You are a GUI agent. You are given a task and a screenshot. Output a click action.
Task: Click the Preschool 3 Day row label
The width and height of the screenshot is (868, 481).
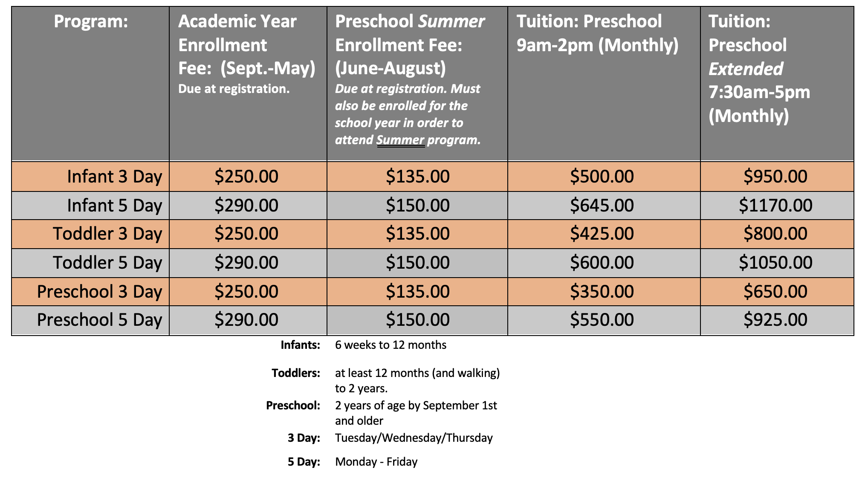[x=99, y=292]
